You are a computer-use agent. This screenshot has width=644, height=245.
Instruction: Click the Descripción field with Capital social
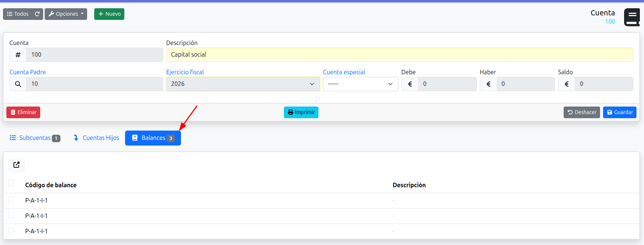click(399, 55)
